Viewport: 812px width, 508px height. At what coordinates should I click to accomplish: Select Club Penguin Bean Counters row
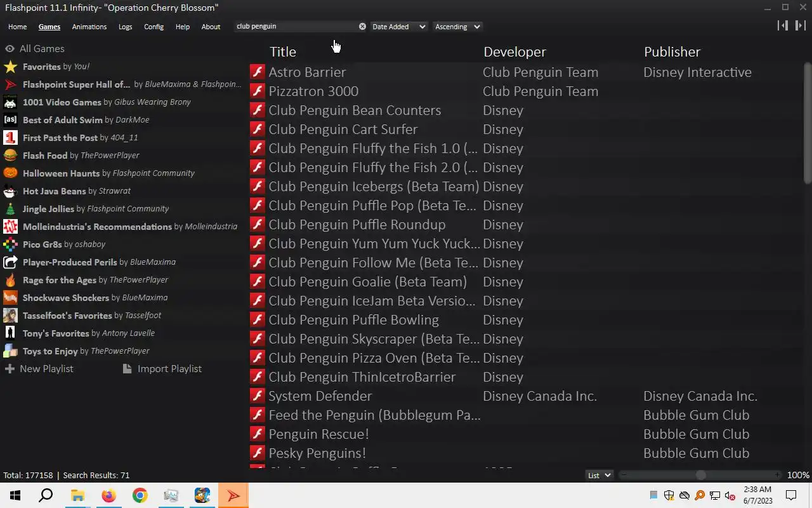(525, 110)
